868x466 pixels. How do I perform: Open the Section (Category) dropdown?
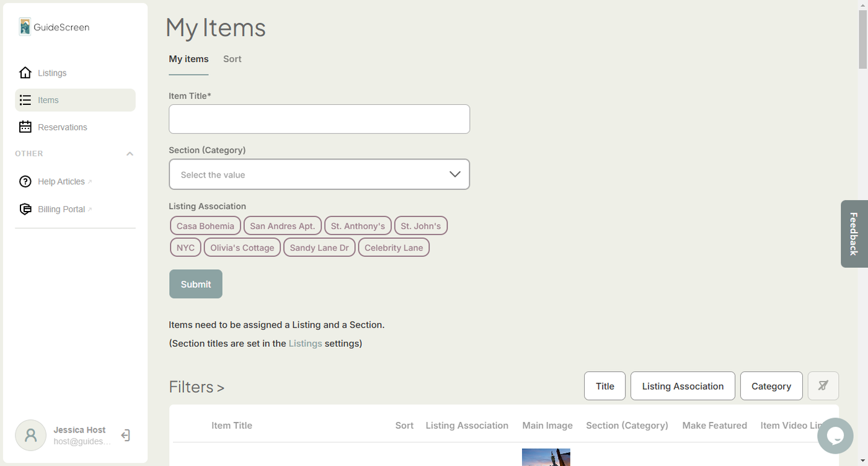coord(319,174)
